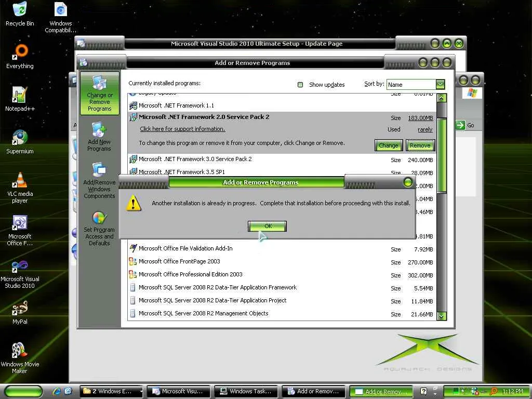Open MyPal desktop shortcut

(x=20, y=312)
